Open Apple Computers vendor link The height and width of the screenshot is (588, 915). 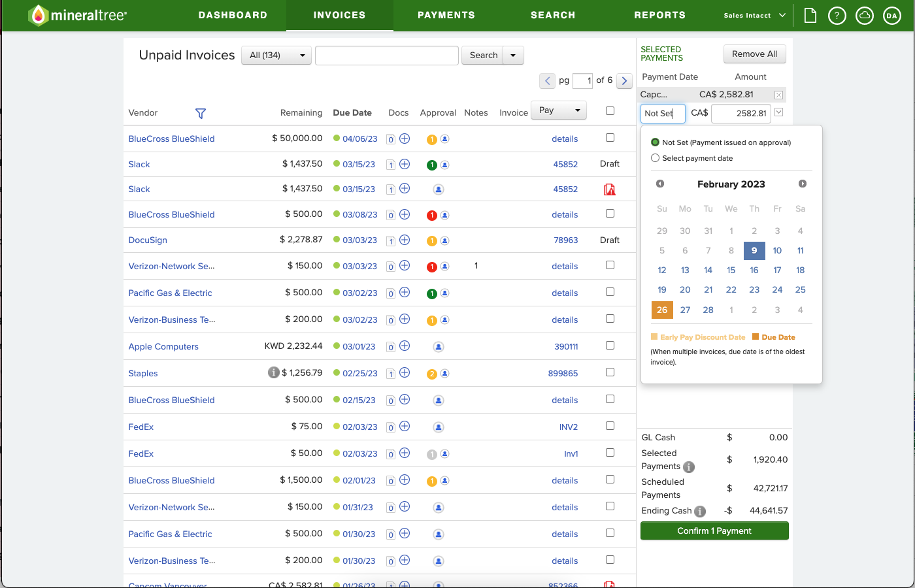(163, 347)
